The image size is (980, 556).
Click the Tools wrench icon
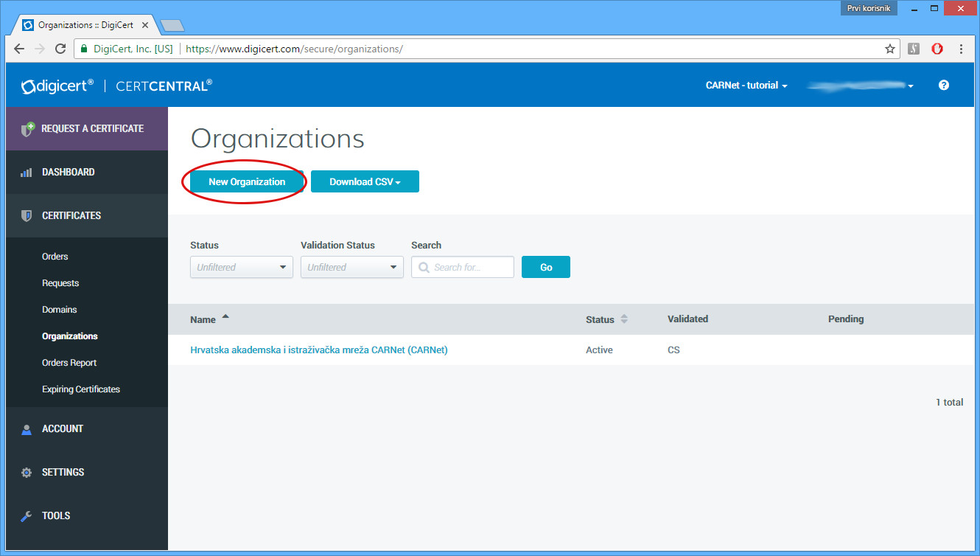tap(27, 516)
